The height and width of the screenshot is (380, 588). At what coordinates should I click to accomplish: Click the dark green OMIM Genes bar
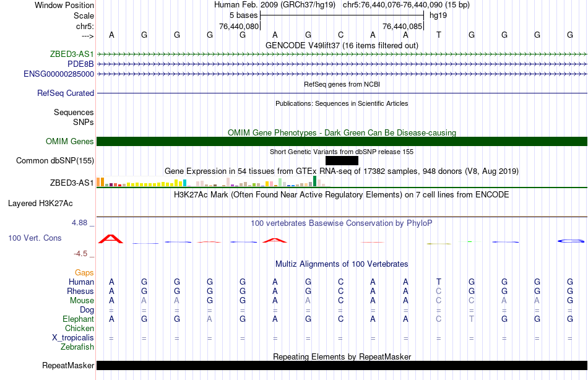pos(342,142)
